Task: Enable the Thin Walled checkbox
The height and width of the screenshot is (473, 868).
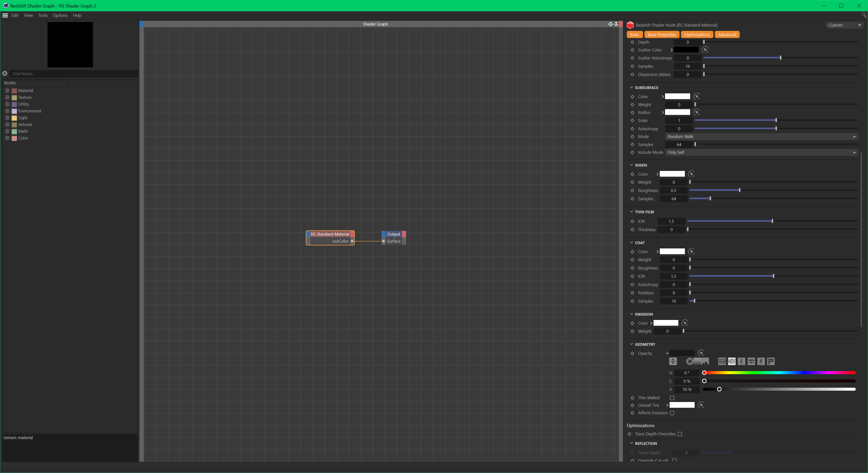Action: (672, 398)
